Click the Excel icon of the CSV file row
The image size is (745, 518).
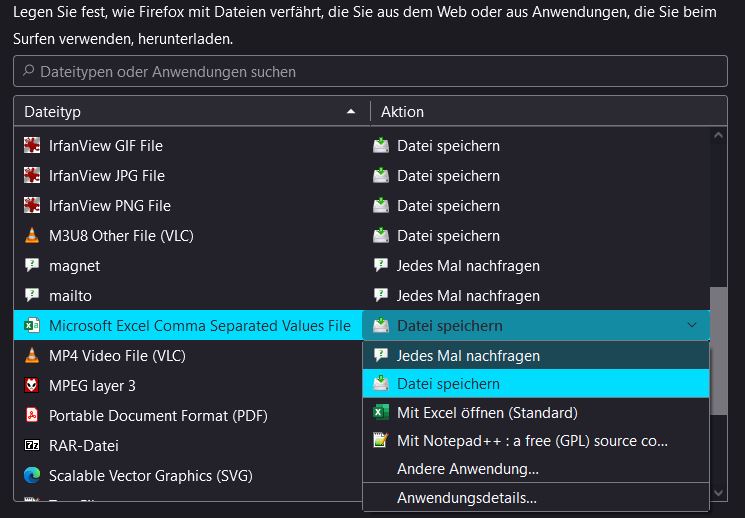click(x=32, y=325)
